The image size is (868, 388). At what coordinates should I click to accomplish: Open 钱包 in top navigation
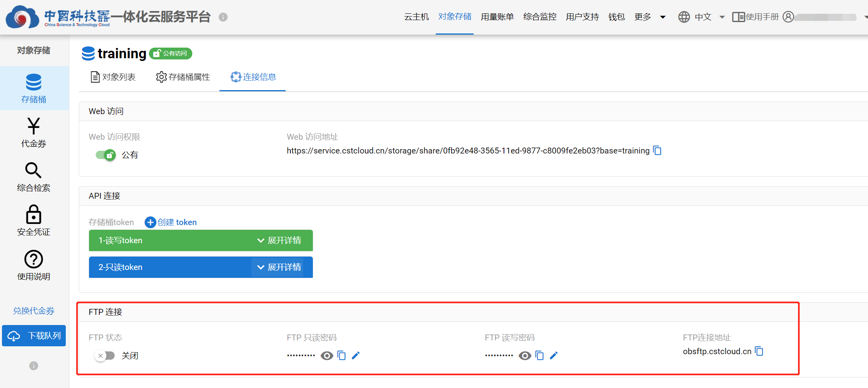[x=617, y=17]
